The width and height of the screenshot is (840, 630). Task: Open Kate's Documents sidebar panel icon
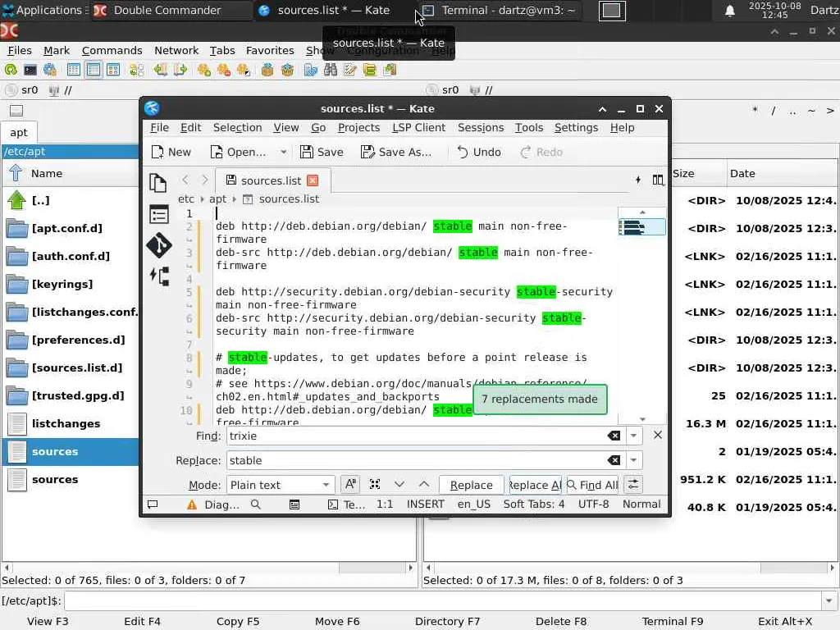pos(158,183)
